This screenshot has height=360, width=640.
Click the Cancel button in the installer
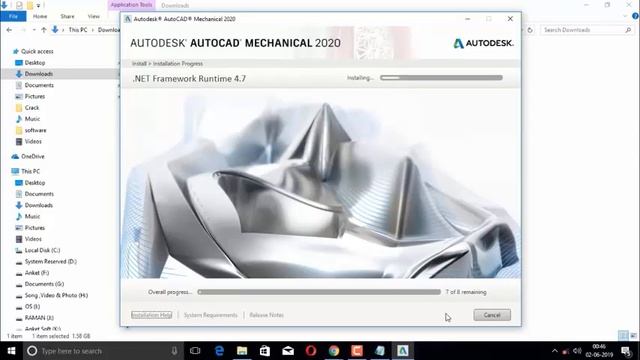click(x=492, y=315)
